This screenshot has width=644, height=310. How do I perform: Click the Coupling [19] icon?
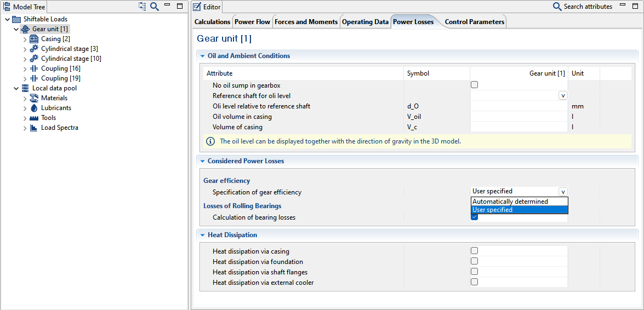pyautogui.click(x=34, y=78)
